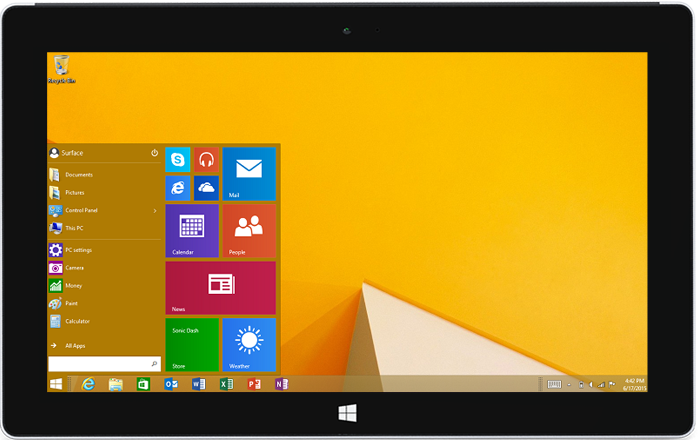
Task: Click the taskbar clock and date
Action: click(x=634, y=384)
